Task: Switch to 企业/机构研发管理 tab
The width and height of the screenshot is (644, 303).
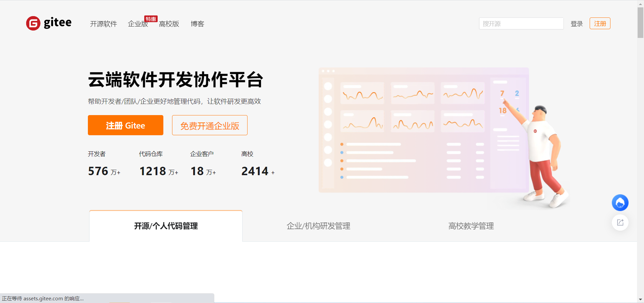Action: point(318,226)
